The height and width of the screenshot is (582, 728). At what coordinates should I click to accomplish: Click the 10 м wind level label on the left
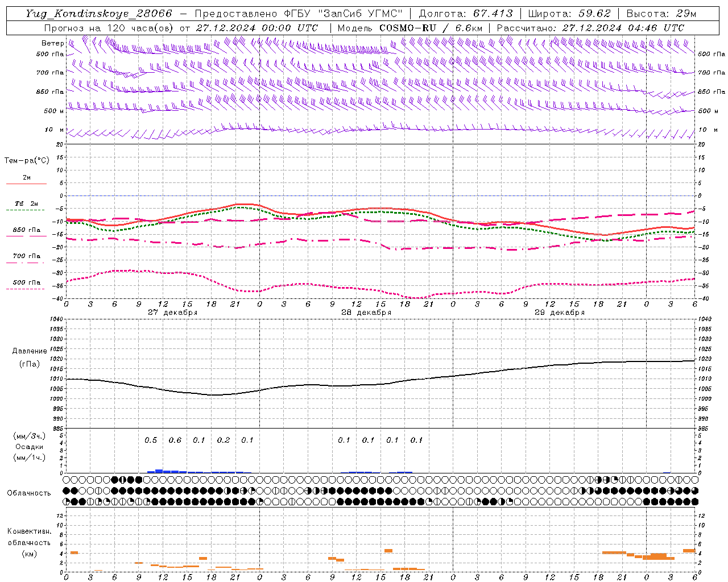click(54, 130)
